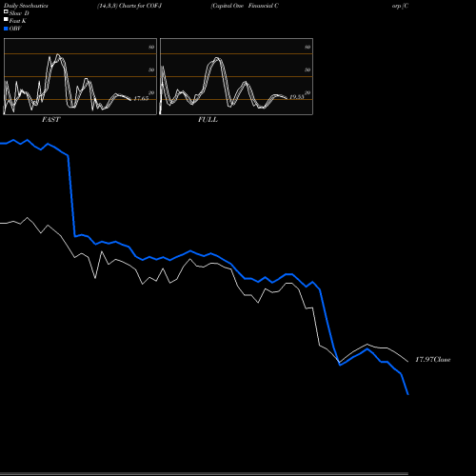Click the blue OBV legend swatch
The image size is (476, 476).
(x=6, y=29)
